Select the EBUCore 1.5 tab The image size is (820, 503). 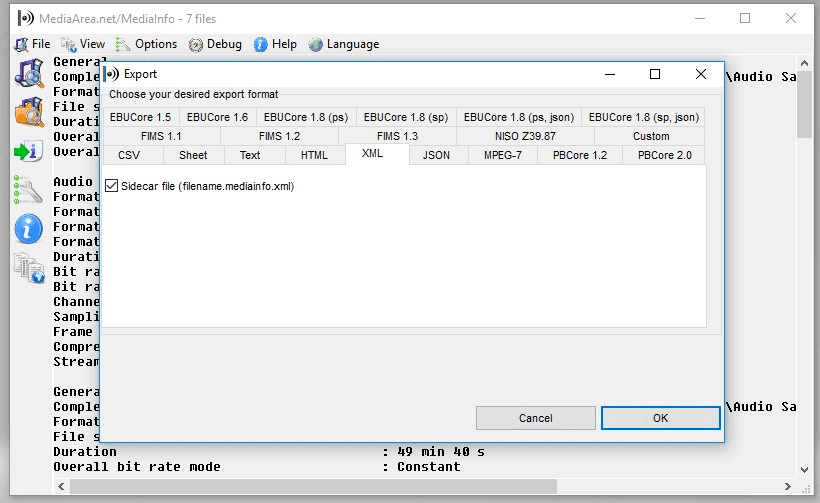[141, 117]
